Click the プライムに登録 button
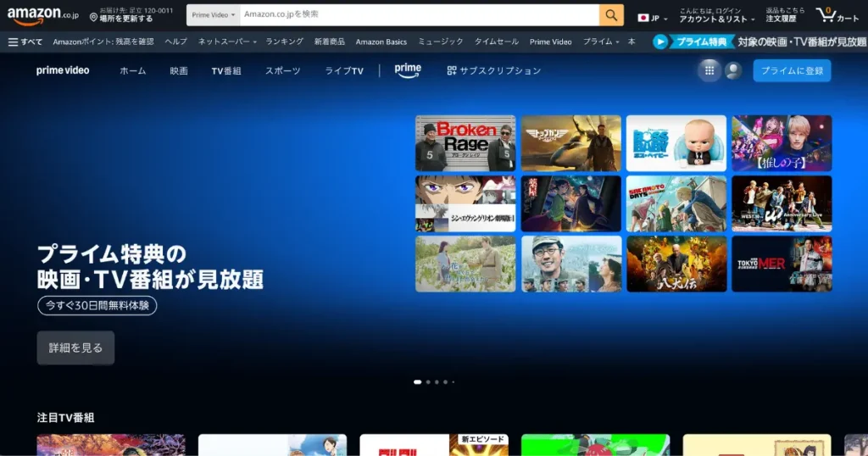 point(792,70)
